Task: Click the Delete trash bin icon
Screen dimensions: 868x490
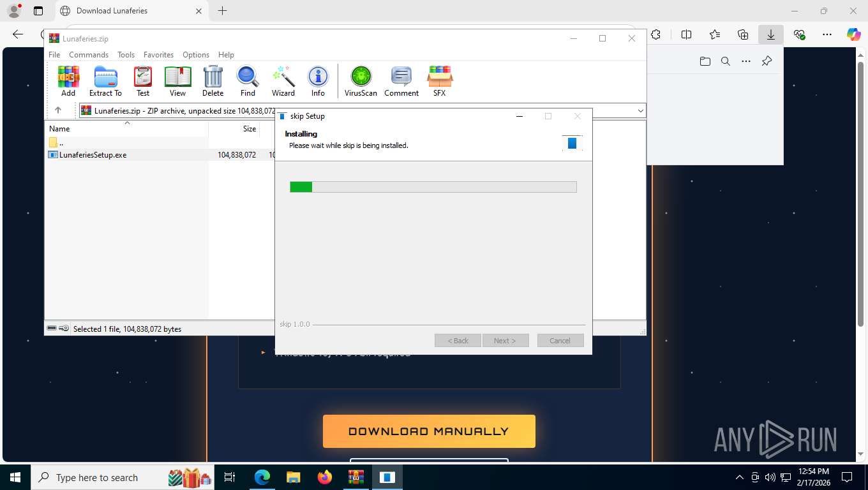Action: (213, 81)
